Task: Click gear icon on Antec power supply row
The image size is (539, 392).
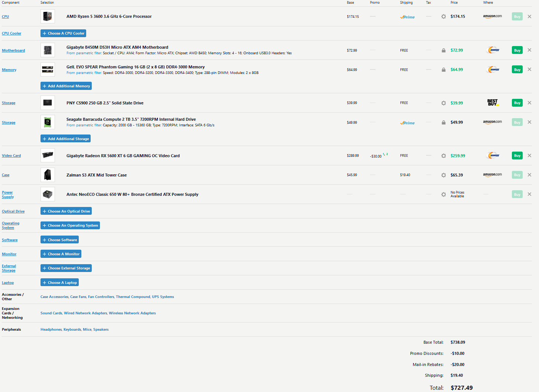Action: (x=443, y=195)
